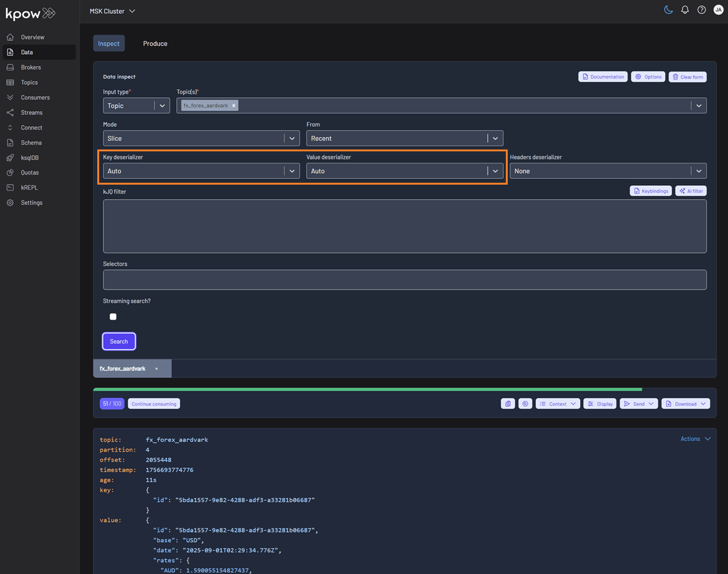Open the Download dropdown

tap(686, 404)
